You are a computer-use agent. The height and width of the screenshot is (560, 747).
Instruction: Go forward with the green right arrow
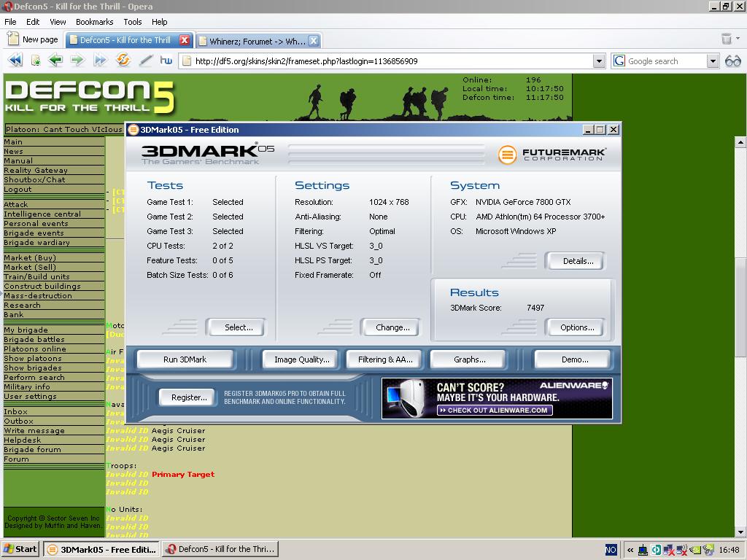(x=77, y=61)
